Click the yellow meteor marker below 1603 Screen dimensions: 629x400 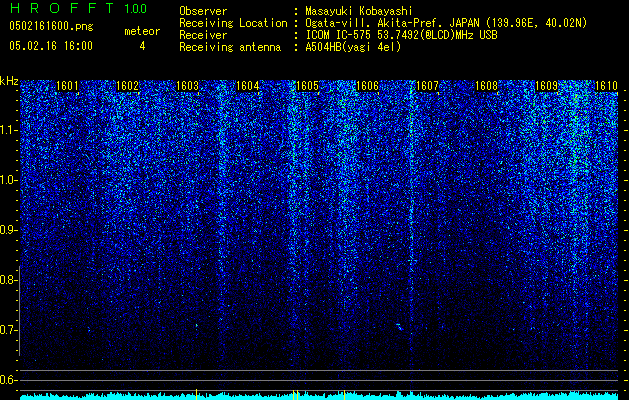pyautogui.click(x=196, y=394)
